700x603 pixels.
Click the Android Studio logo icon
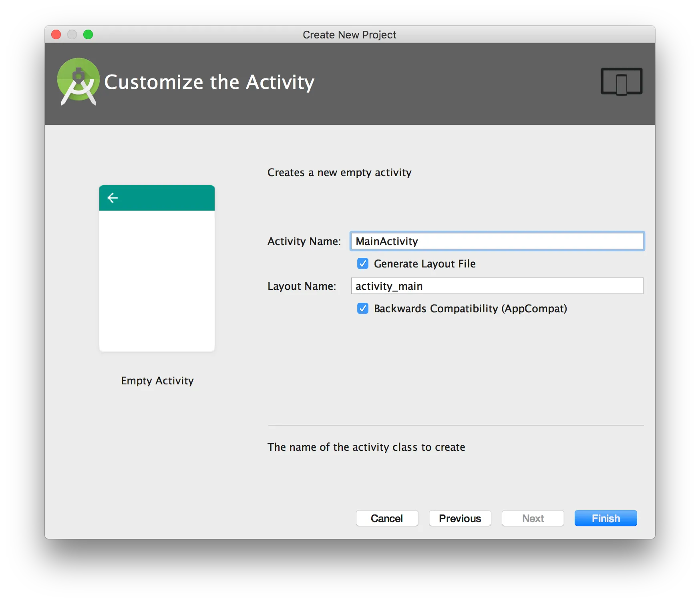78,82
